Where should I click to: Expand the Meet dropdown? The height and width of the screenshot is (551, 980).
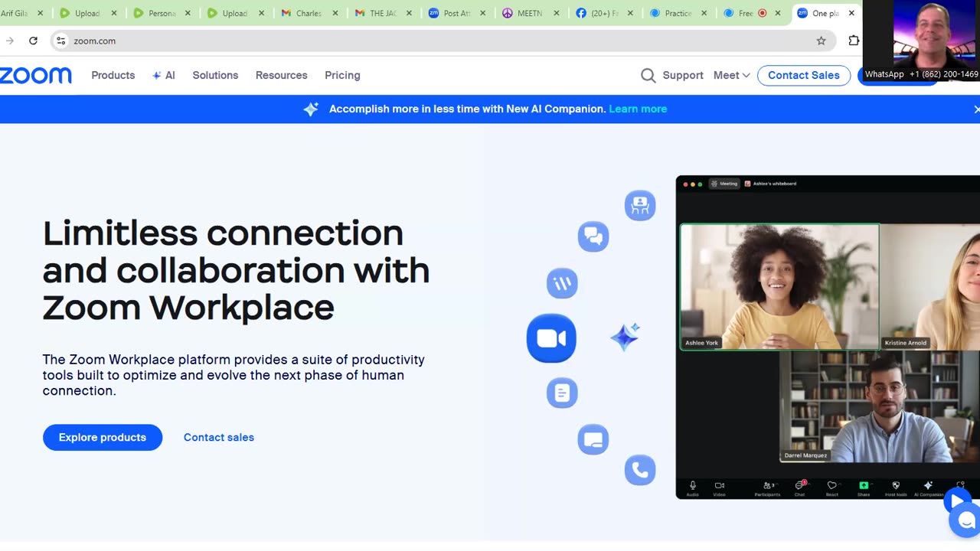tap(731, 75)
